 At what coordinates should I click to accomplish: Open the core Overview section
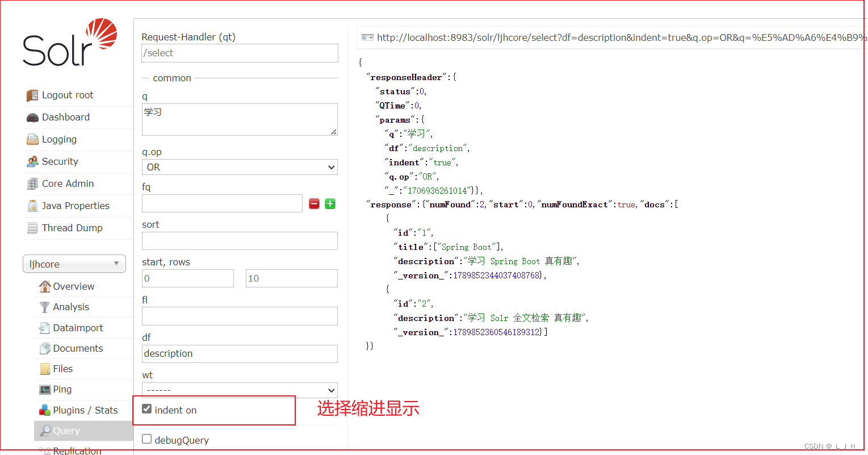pyautogui.click(x=74, y=287)
